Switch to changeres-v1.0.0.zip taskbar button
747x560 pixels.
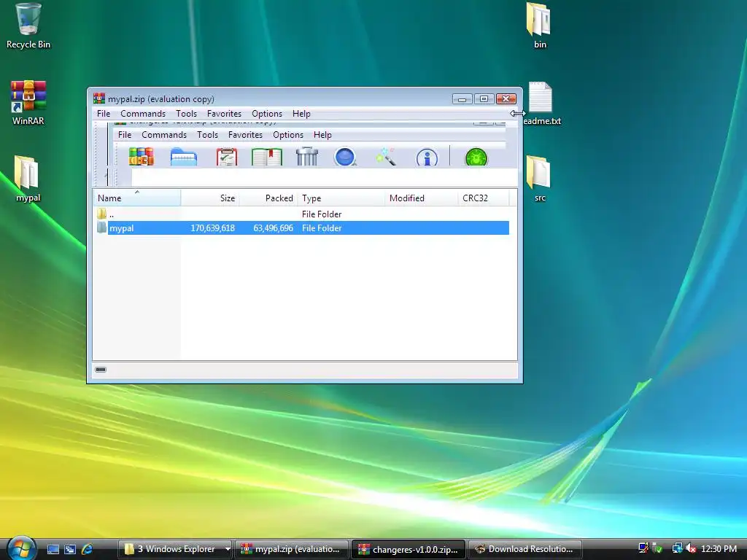click(x=409, y=549)
